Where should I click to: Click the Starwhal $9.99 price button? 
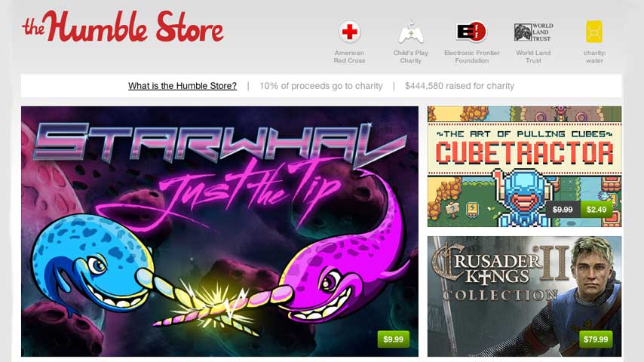[394, 339]
